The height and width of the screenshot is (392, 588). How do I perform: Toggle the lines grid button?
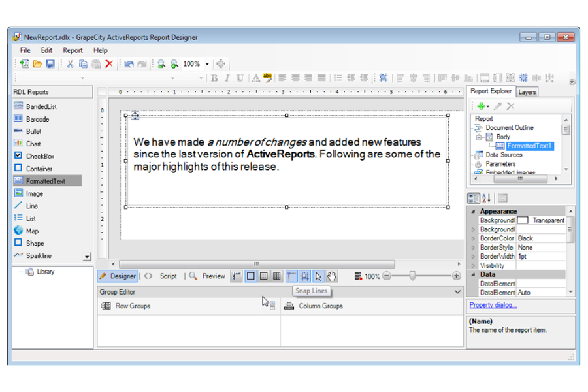coord(277,276)
